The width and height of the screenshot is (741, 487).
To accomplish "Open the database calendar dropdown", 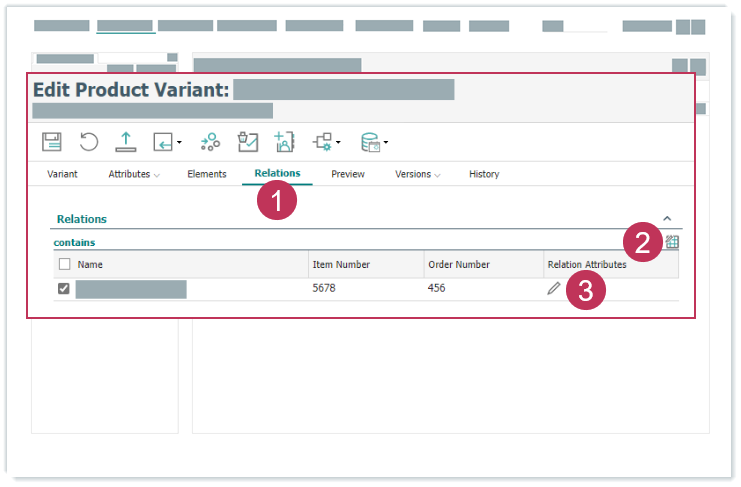I will (374, 142).
